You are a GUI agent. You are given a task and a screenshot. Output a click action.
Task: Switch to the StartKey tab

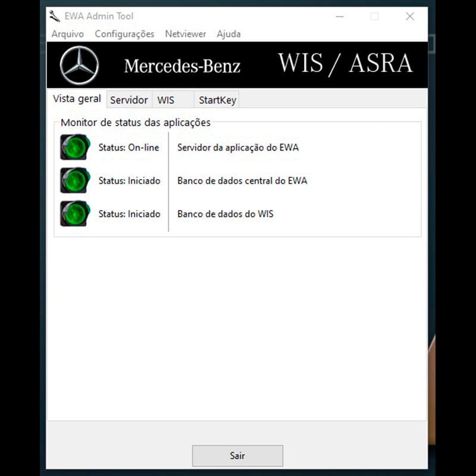click(217, 99)
